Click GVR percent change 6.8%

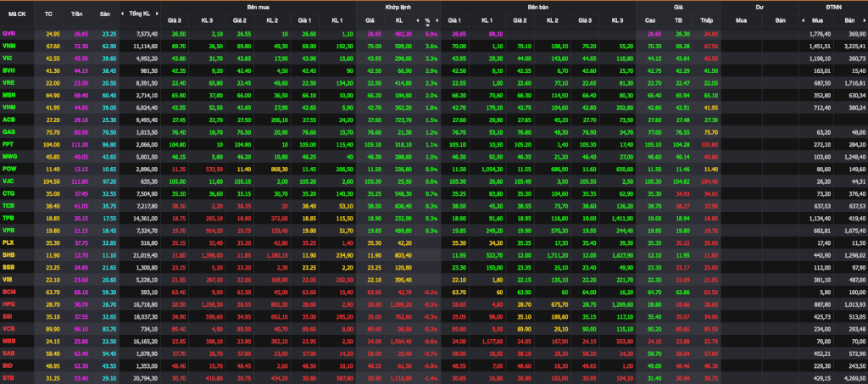[431, 34]
